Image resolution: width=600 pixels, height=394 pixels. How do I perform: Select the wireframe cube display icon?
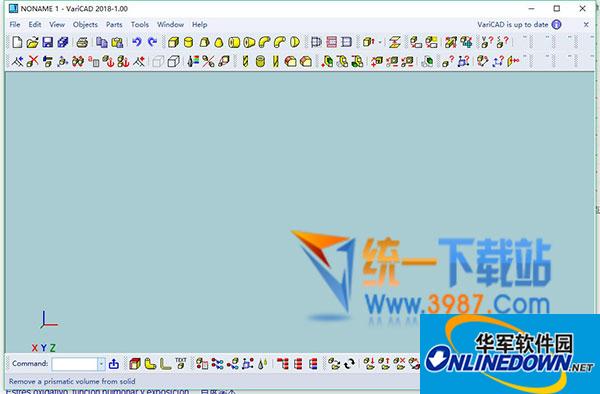173,61
